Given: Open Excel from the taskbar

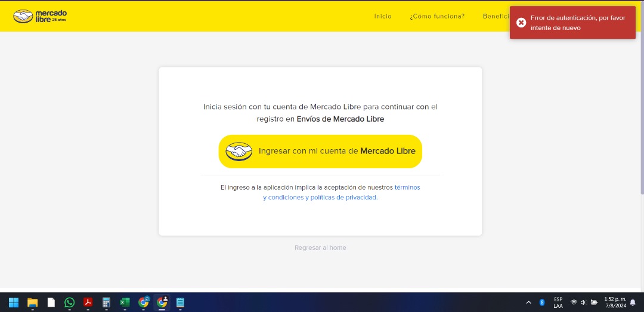Looking at the screenshot, I should tap(125, 302).
